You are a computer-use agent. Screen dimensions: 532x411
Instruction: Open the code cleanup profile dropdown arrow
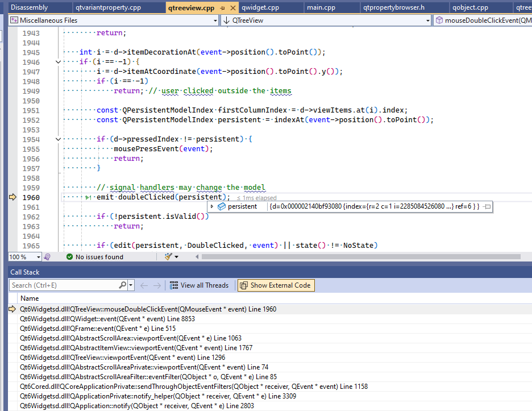[x=176, y=257]
